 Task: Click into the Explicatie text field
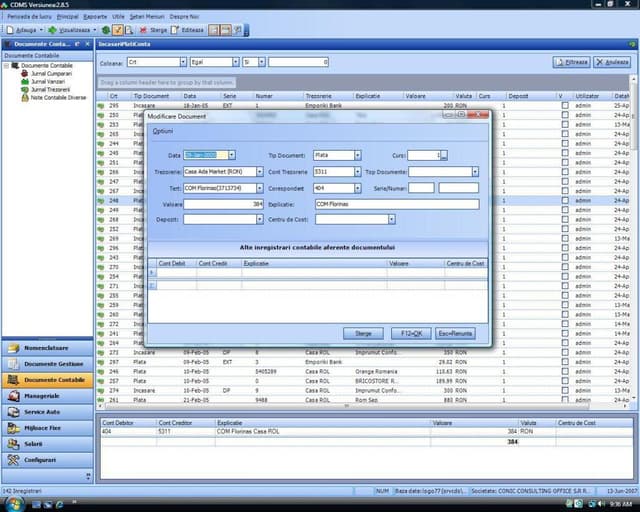(x=396, y=204)
